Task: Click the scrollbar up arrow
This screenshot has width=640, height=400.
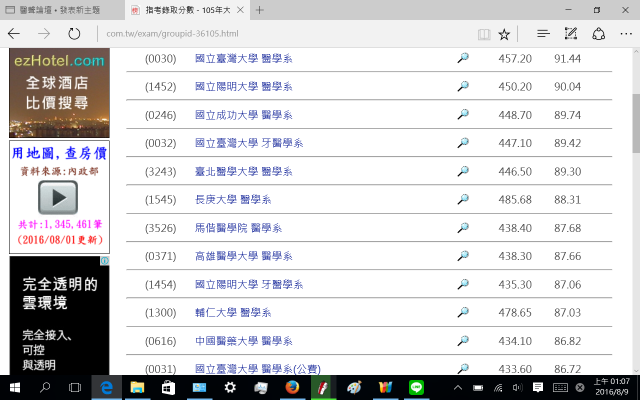Action: coord(636,52)
